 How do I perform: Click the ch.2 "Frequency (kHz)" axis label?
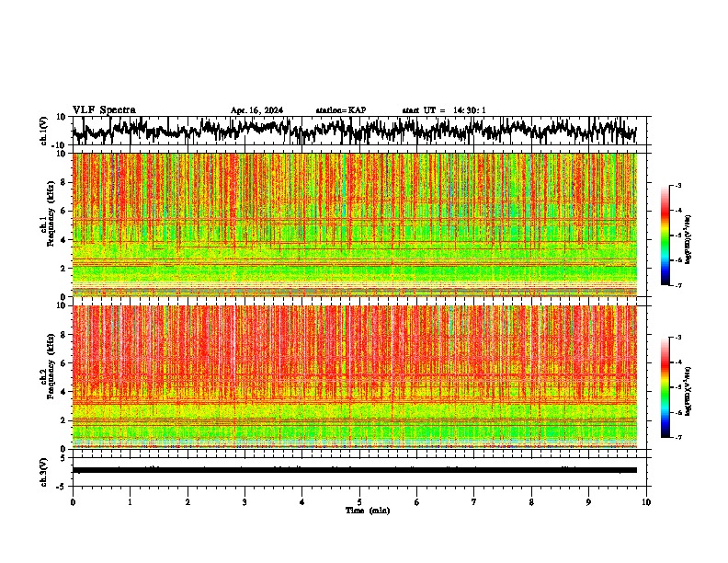tap(51, 366)
